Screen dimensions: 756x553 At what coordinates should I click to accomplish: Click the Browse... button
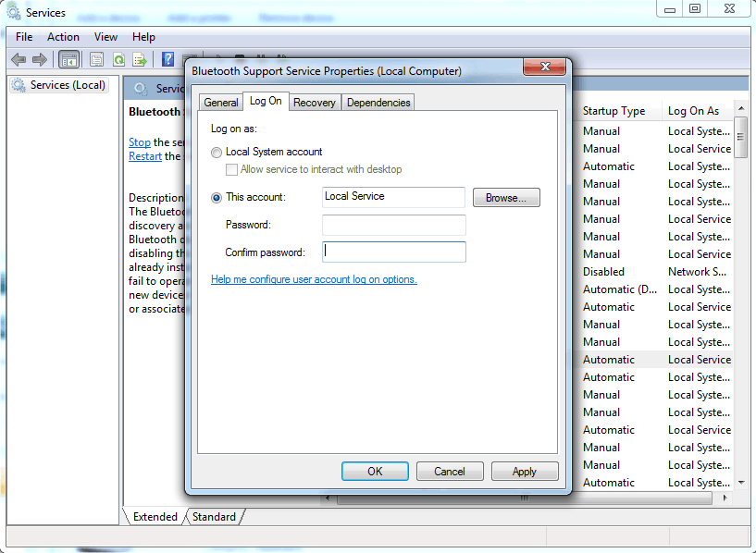coord(506,198)
